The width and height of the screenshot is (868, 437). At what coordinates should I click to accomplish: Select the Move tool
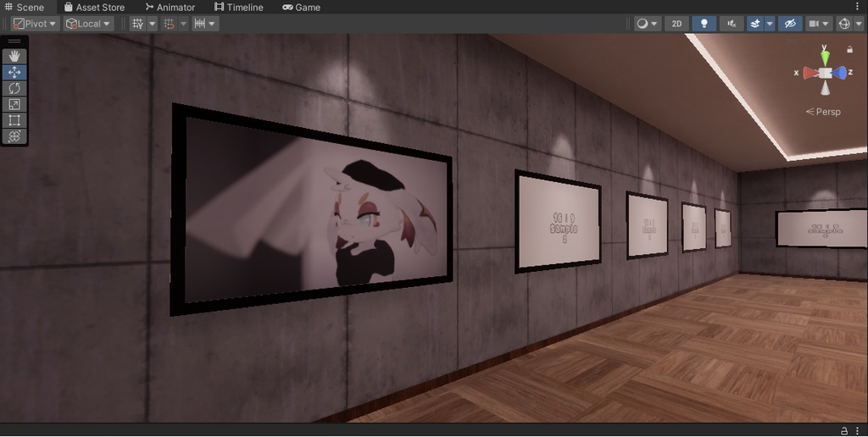pos(14,72)
